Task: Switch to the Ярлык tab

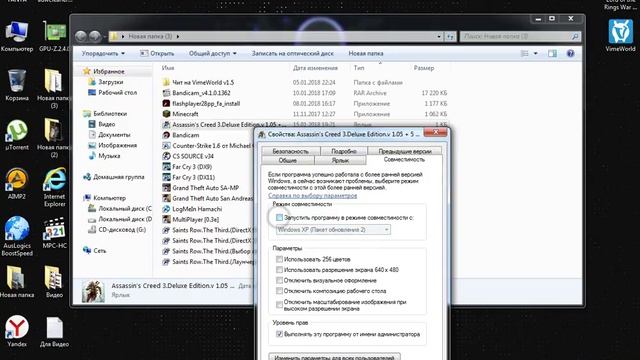Action: [340, 160]
